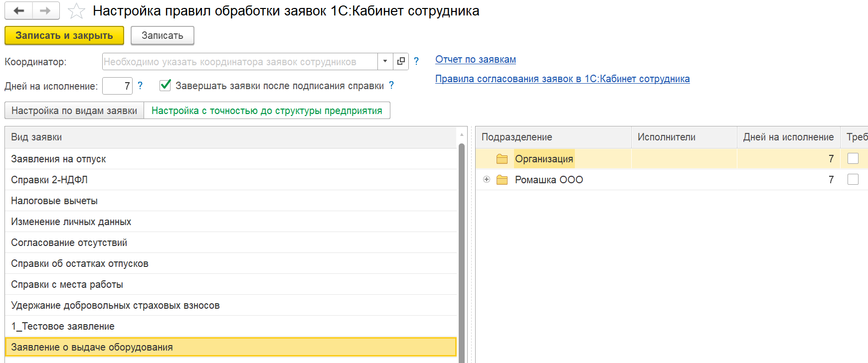
Task: Click help icon after Завершать заявки checkbox
Action: click(391, 86)
